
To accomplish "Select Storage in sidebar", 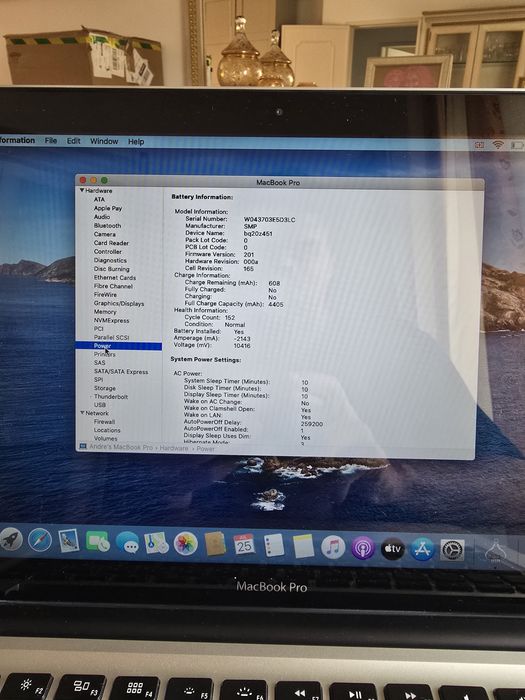I will click(104, 388).
